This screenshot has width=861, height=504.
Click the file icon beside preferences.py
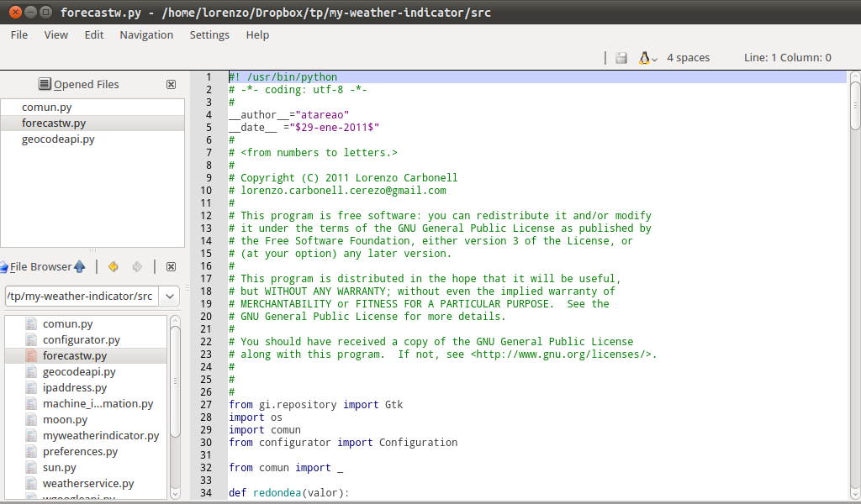click(31, 451)
